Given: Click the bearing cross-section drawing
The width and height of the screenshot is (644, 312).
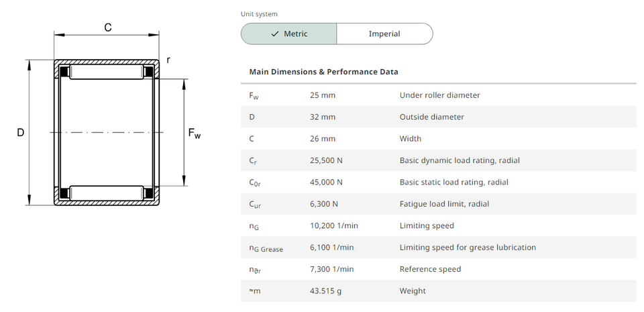Looking at the screenshot, I should coord(107,132).
